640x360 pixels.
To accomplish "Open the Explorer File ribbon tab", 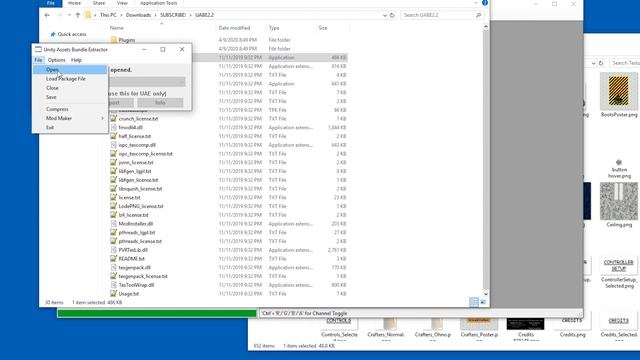I will coord(51,3).
